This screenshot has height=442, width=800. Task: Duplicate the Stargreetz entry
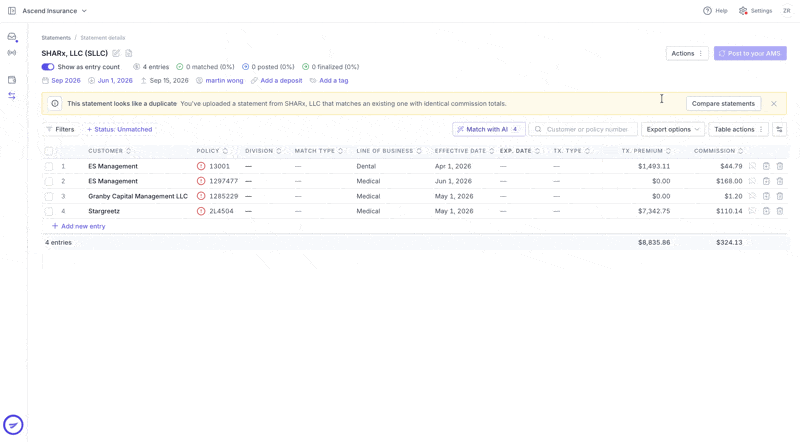[766, 211]
